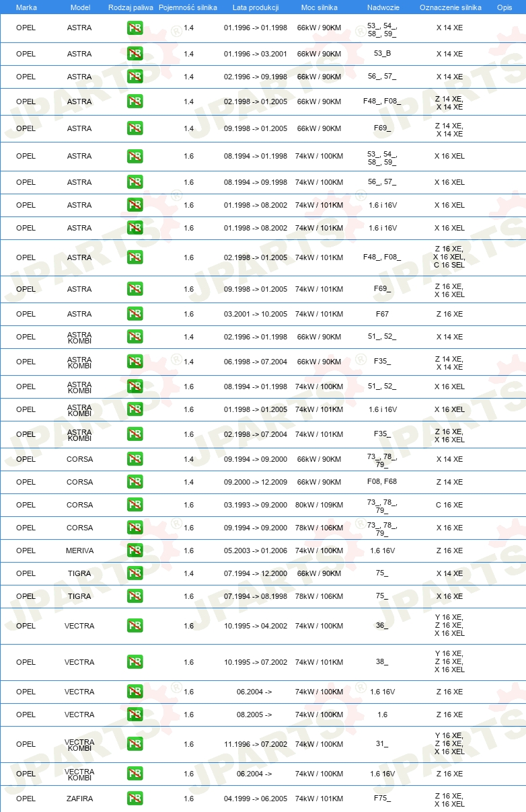Select fuel icon in VECTRA 08.2005 row
526x812 pixels.
(x=135, y=715)
